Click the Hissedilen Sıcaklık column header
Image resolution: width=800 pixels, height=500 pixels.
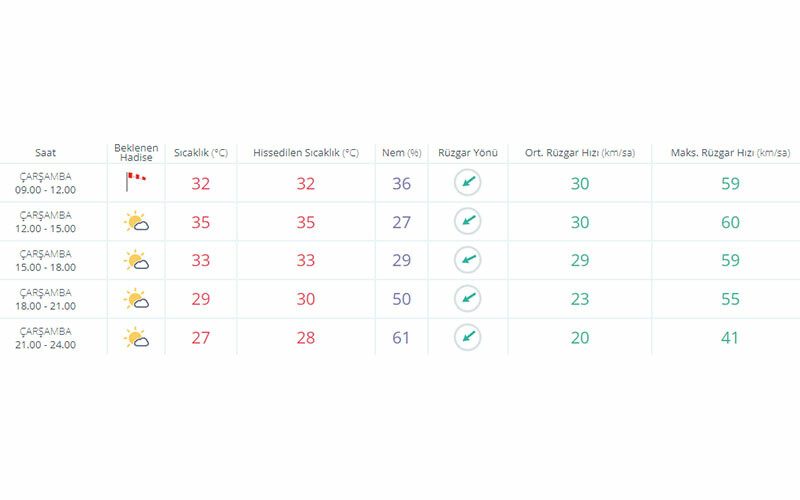[305, 153]
